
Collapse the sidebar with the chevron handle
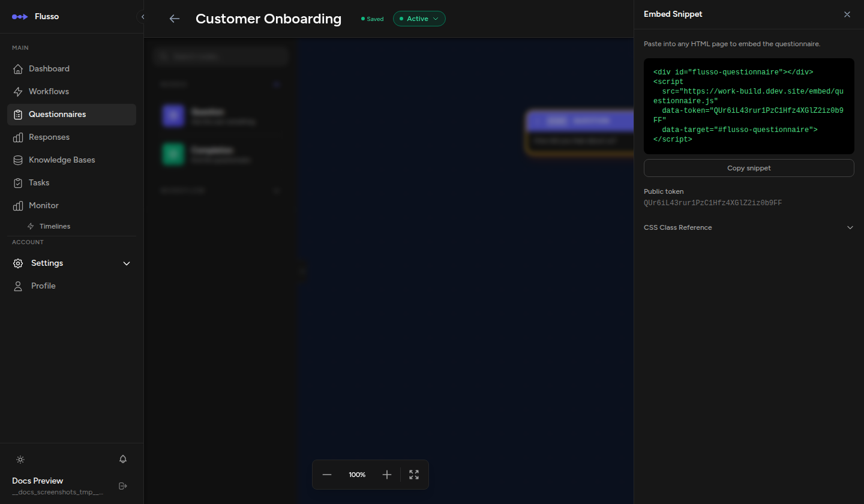(142, 17)
